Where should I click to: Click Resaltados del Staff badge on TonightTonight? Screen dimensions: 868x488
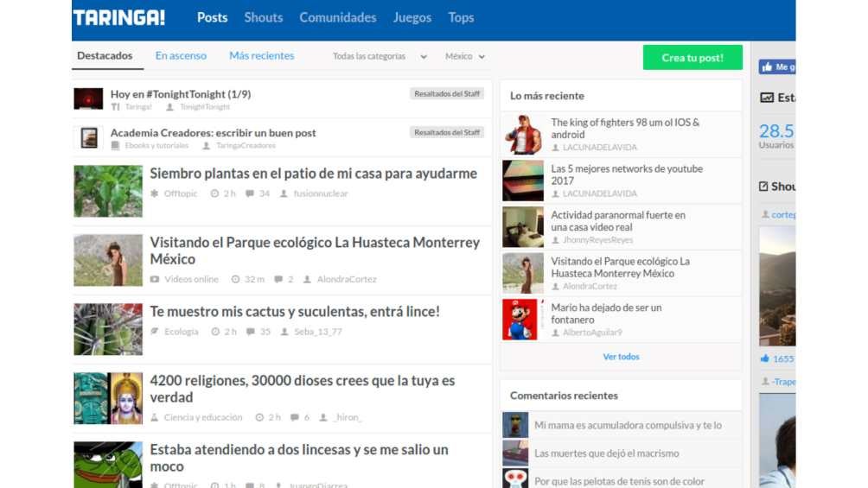coord(446,93)
